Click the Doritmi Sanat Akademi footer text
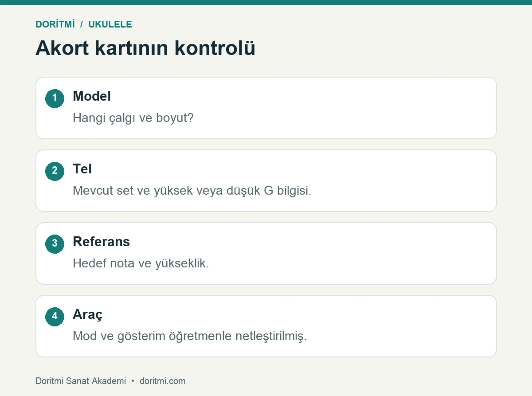Screen dimensions: 532x396 [x=81, y=381]
